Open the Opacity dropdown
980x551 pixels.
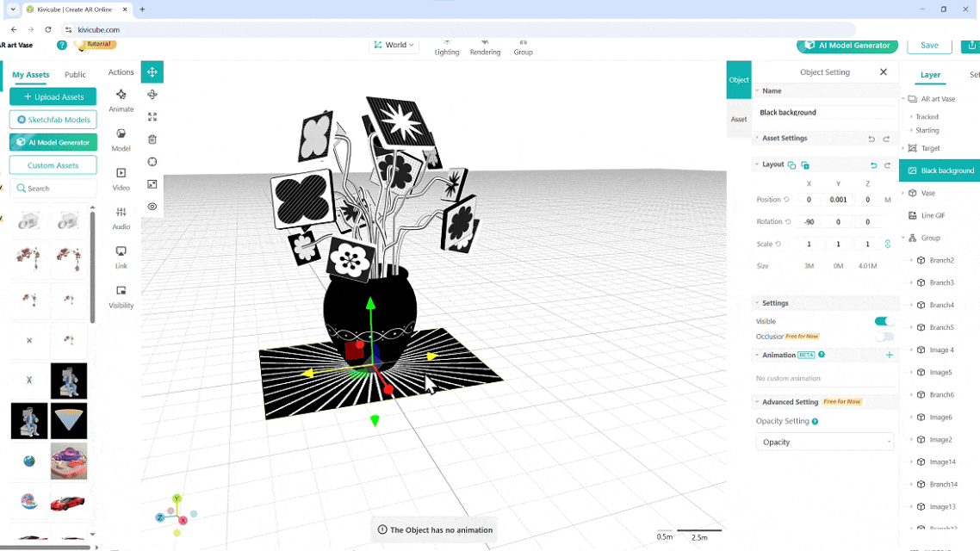point(824,443)
